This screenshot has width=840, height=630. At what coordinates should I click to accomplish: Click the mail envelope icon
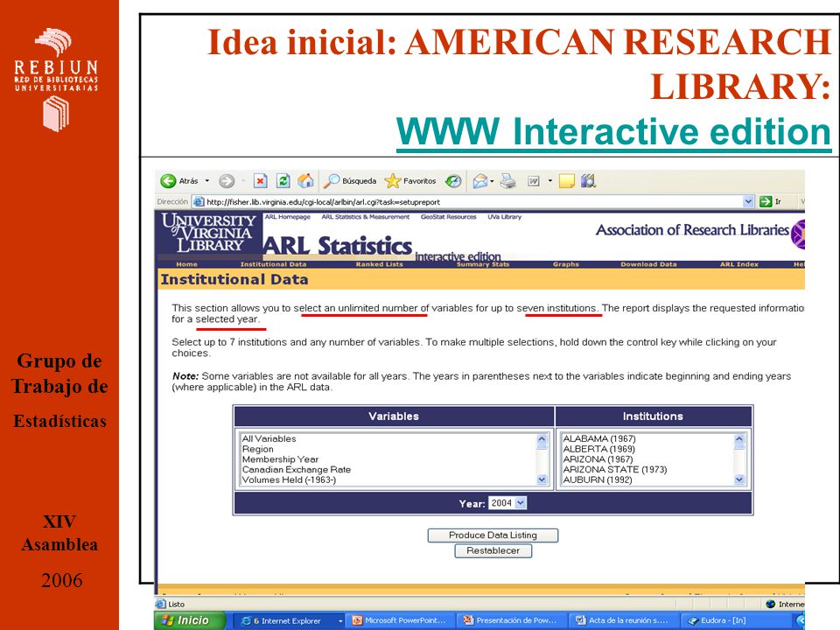(x=480, y=181)
